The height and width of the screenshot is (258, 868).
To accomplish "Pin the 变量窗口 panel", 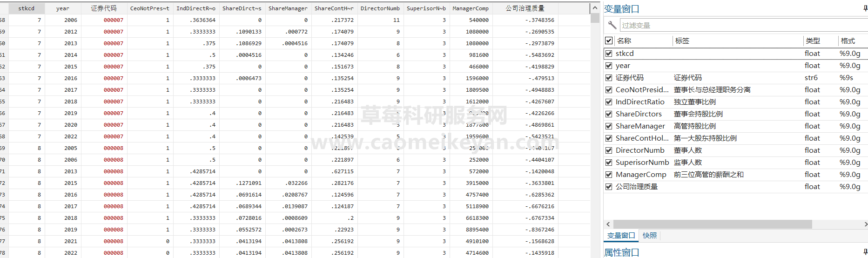I will pyautogui.click(x=865, y=8).
